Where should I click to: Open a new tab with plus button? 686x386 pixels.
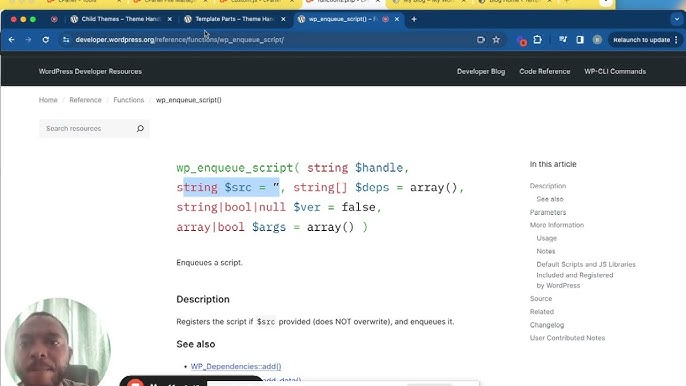coord(414,19)
